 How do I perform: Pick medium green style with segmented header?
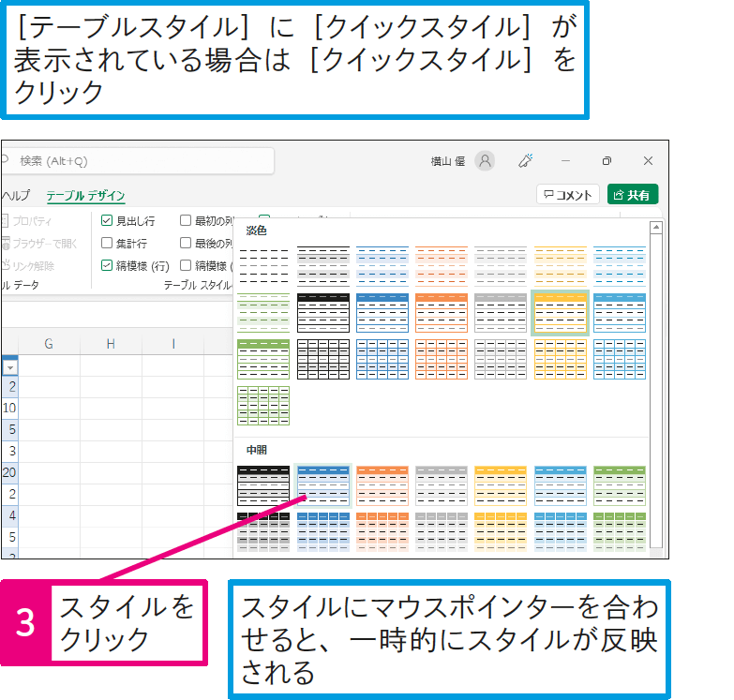(x=620, y=532)
